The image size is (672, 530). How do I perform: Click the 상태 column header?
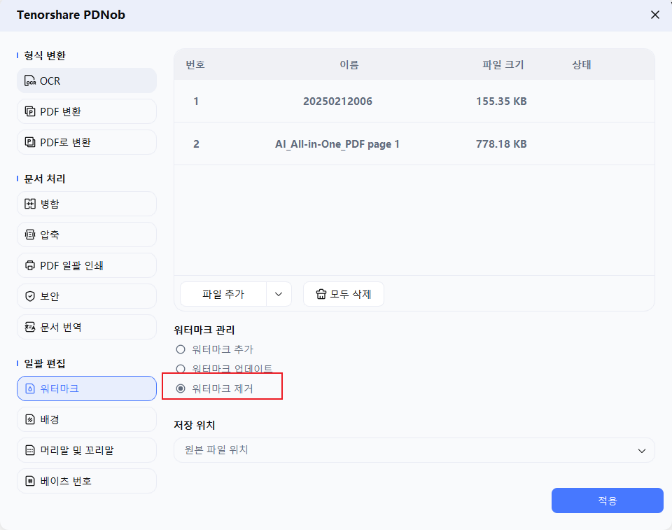click(x=582, y=65)
